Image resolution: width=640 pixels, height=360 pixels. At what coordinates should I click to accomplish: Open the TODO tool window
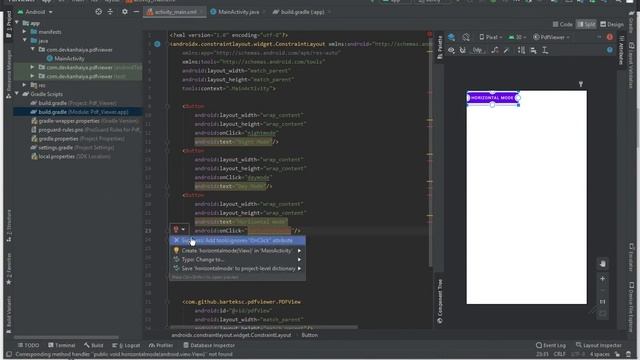tap(28, 345)
